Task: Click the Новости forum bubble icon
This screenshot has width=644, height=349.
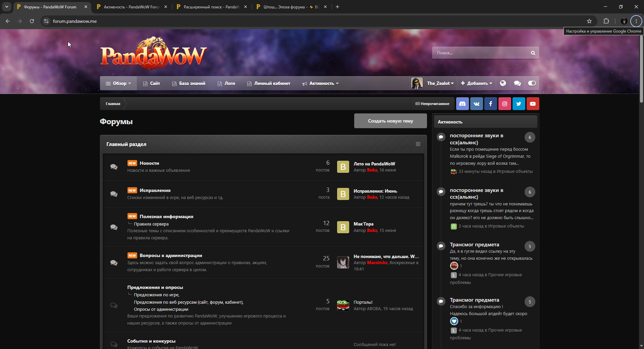Action: tap(114, 167)
